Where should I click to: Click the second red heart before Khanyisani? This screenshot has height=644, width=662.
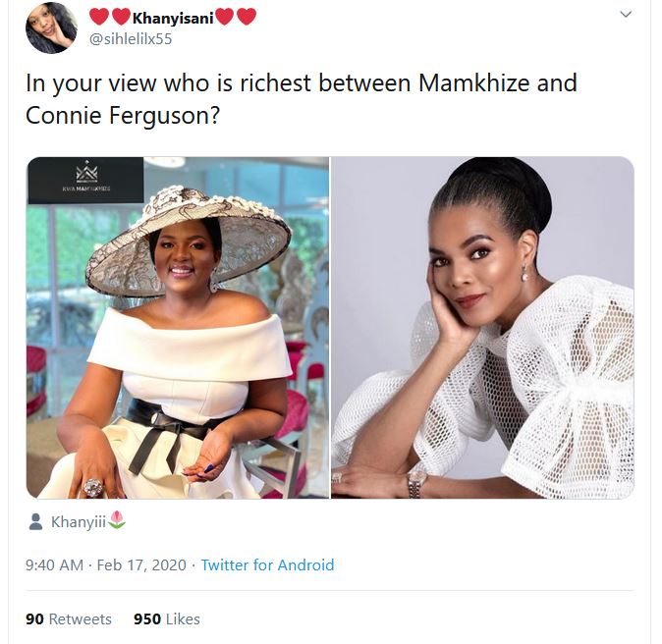[x=121, y=17]
